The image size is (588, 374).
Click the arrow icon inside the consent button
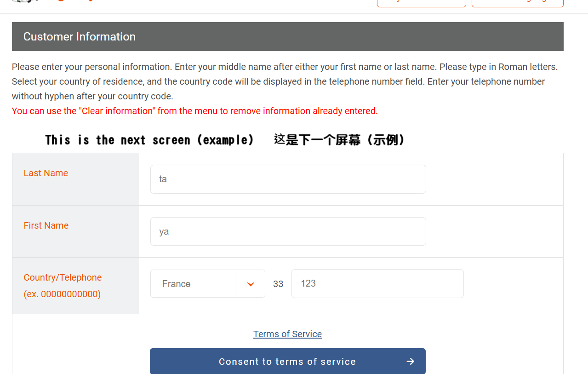click(x=410, y=361)
